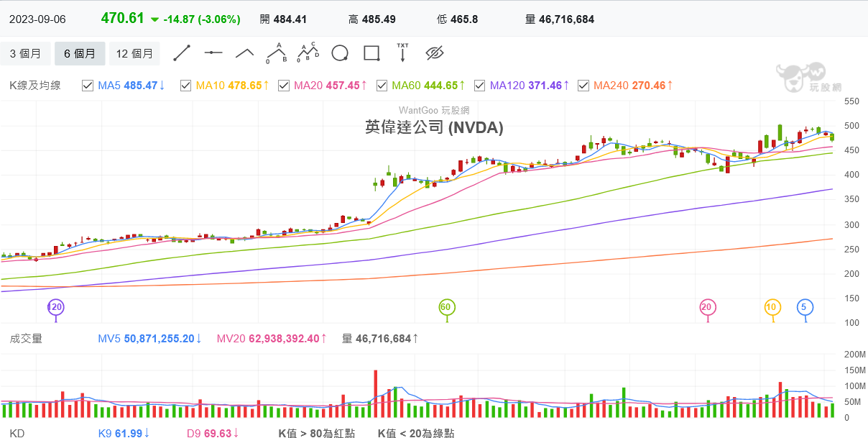Click the K值 < 20為綠點 legend text
The width and height of the screenshot is (868, 438).
tap(416, 433)
